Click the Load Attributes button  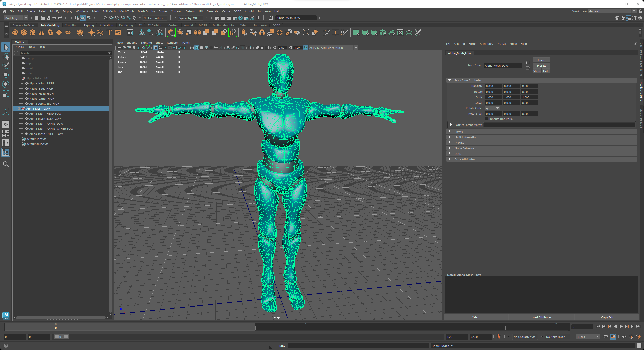(x=541, y=317)
